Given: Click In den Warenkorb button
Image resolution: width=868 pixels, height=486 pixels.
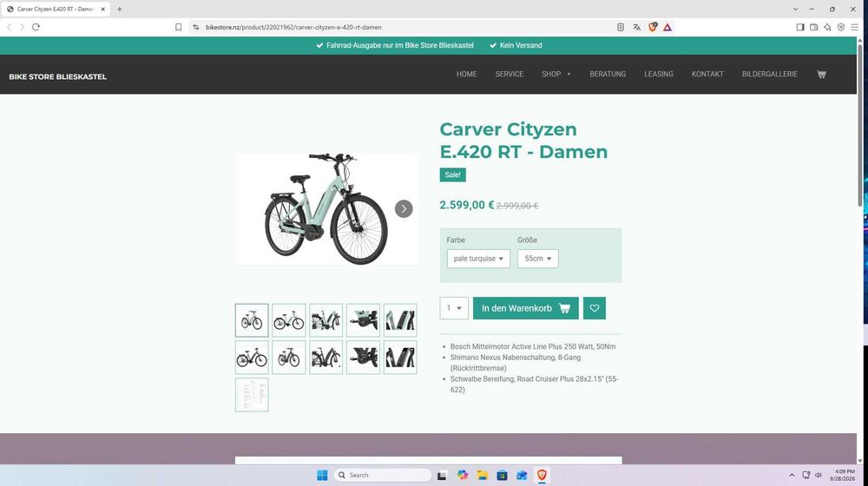Looking at the screenshot, I should 525,308.
